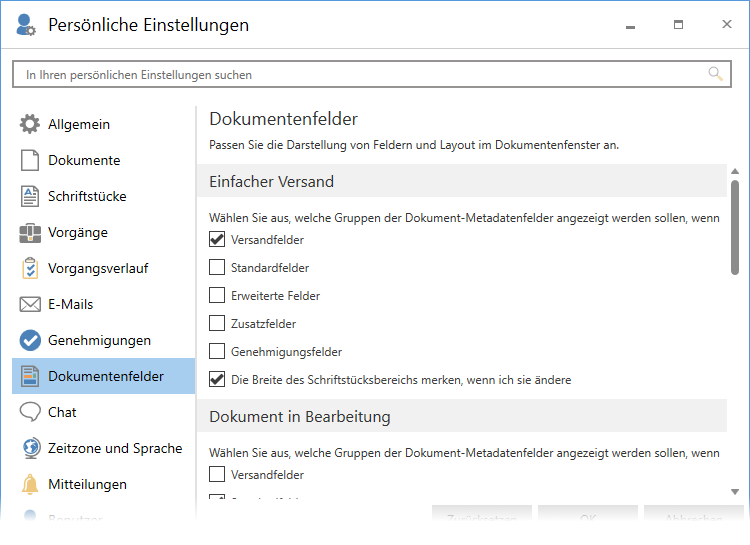Click the vertical scrollbar thumb
750x545 pixels.
pos(735,227)
